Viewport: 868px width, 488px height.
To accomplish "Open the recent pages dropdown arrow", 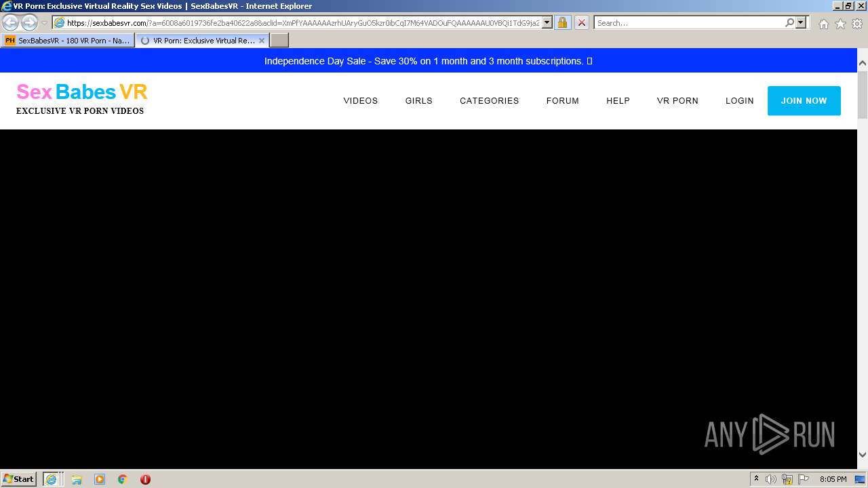I will tap(44, 23).
